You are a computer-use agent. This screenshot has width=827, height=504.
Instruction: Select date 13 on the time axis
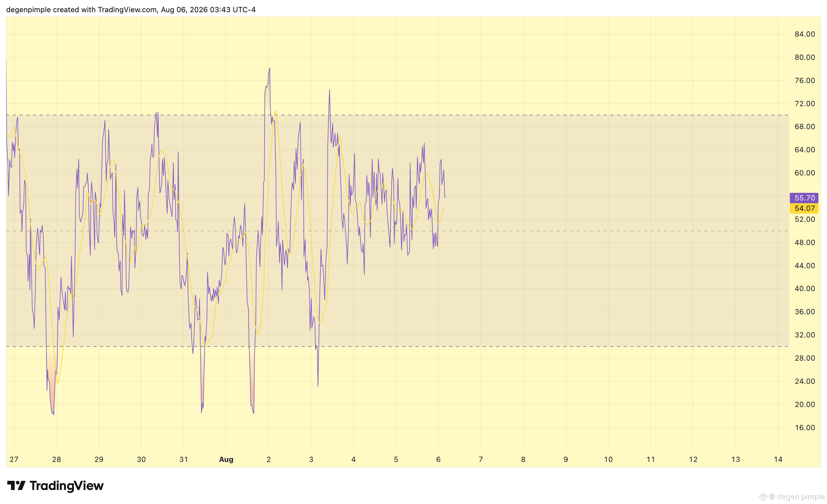coord(736,459)
